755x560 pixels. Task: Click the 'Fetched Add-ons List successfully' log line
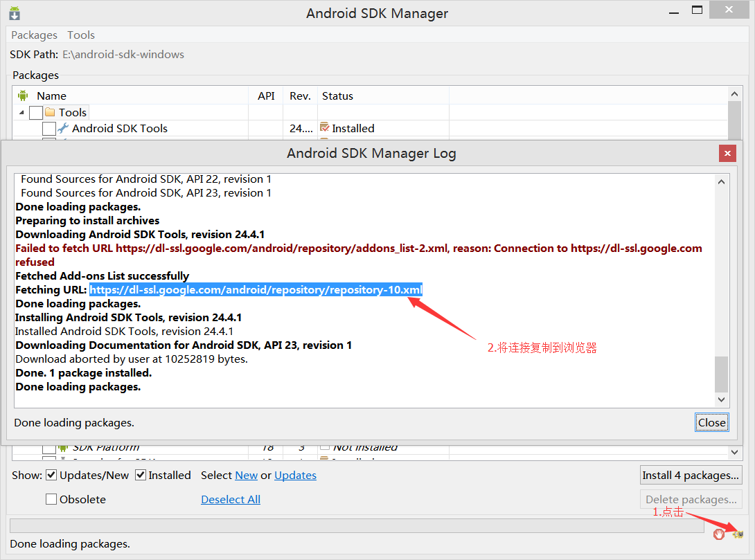click(x=102, y=276)
